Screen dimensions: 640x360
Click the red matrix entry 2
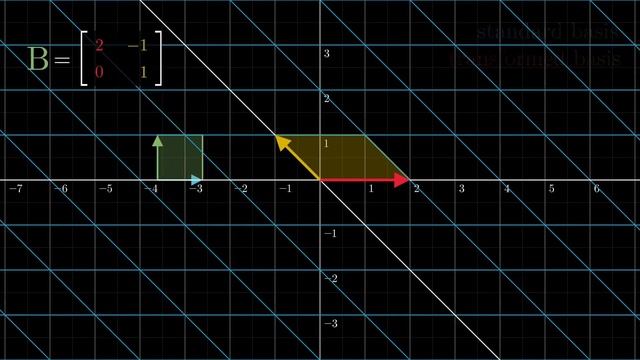[99, 45]
